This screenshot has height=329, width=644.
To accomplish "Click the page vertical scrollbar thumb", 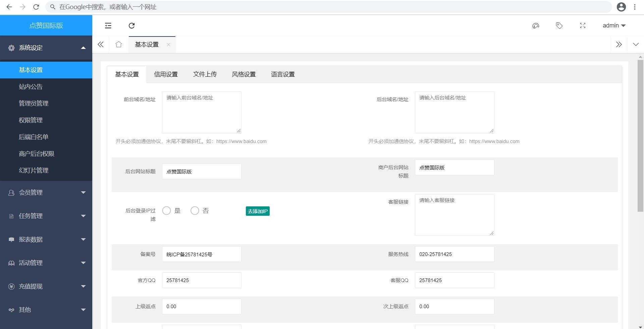I will 640,136.
